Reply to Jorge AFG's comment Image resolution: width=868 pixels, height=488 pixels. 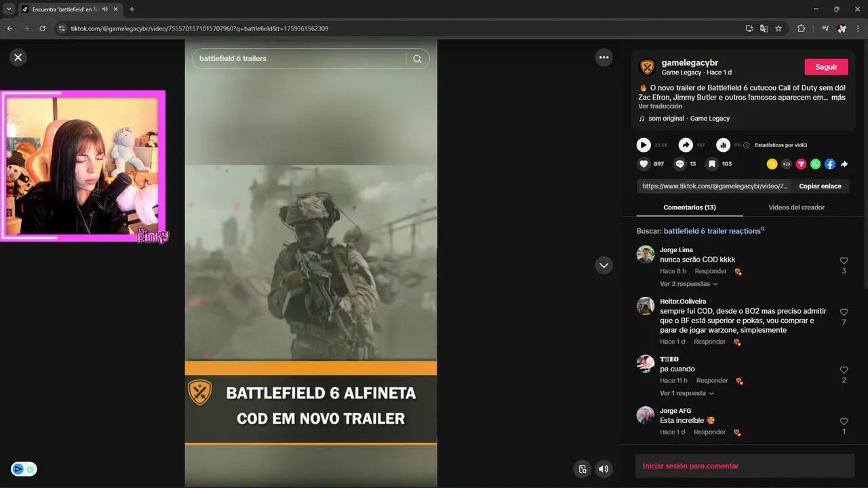pos(710,432)
